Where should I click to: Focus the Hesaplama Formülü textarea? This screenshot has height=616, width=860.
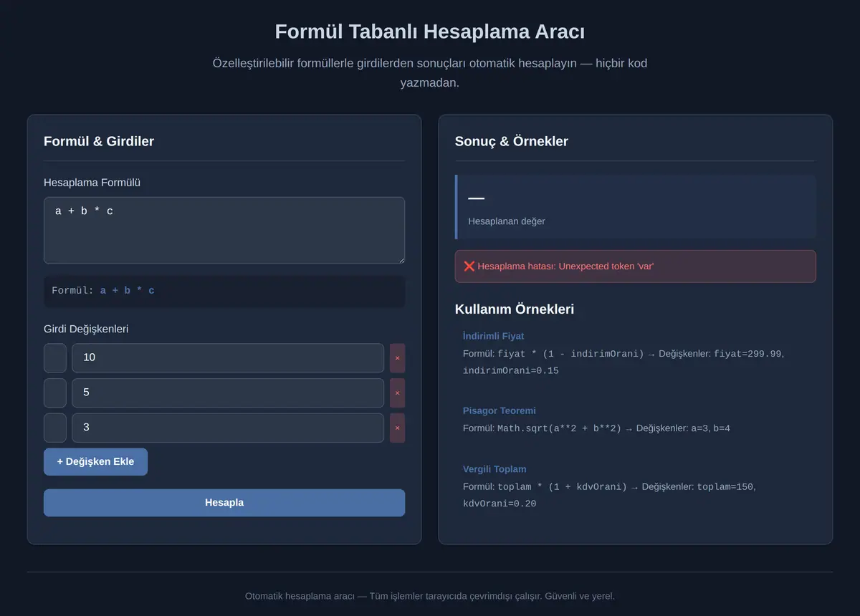point(224,231)
